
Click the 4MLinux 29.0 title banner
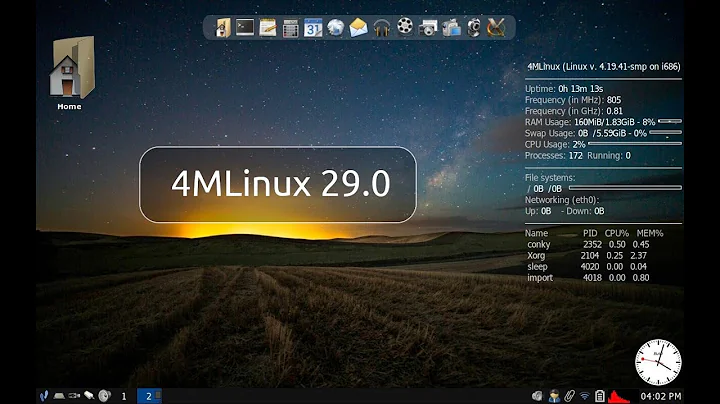(x=278, y=185)
